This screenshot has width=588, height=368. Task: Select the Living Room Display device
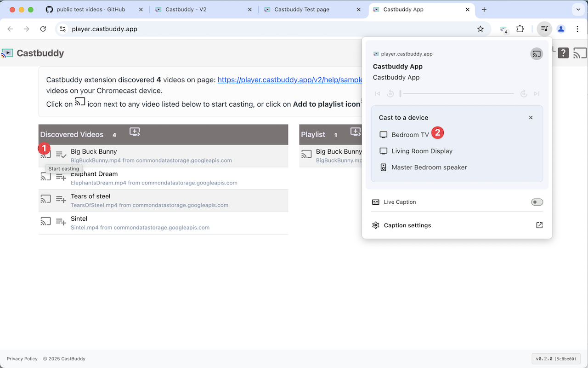pos(416,151)
